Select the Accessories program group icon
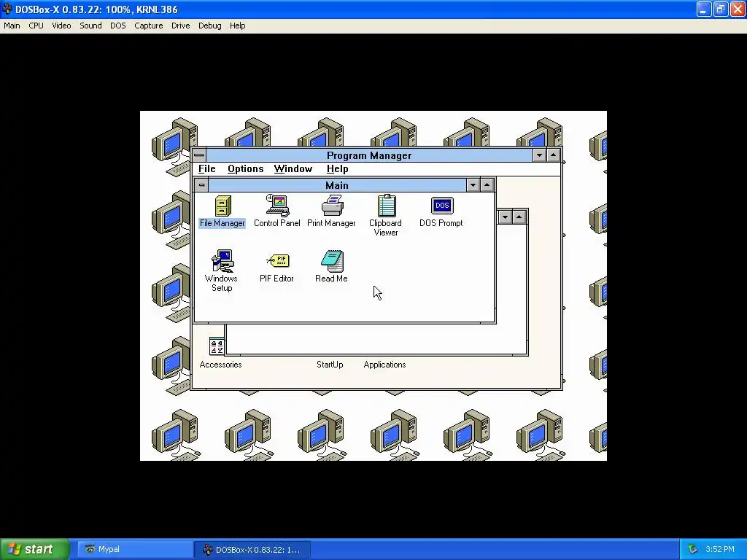Screen dimensions: 747x560 (x=217, y=346)
